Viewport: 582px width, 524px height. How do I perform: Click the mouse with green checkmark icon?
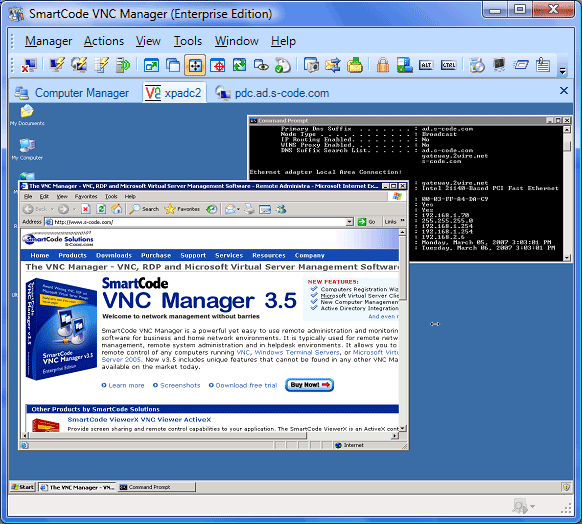(x=283, y=65)
